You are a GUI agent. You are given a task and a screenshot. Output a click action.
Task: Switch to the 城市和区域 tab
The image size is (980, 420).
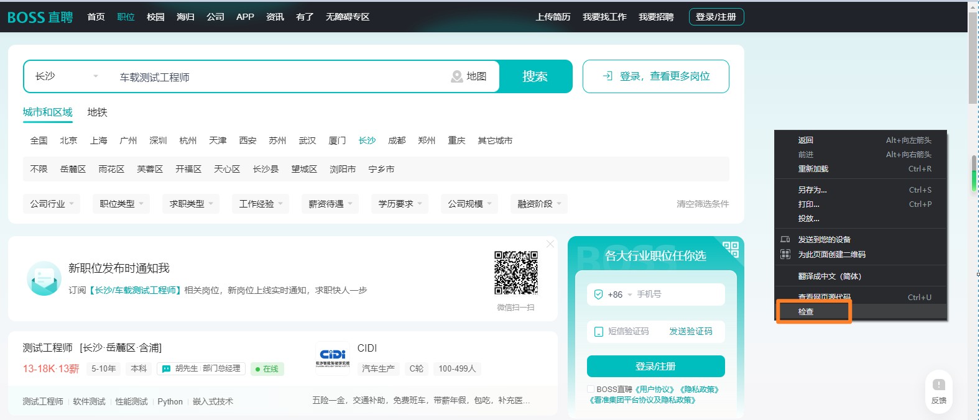(48, 112)
